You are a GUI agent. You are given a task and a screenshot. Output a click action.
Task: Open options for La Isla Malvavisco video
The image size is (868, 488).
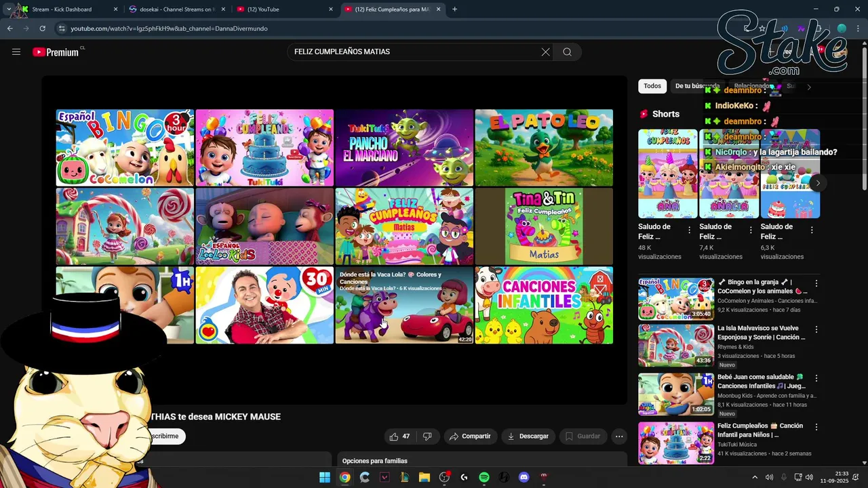click(x=816, y=329)
